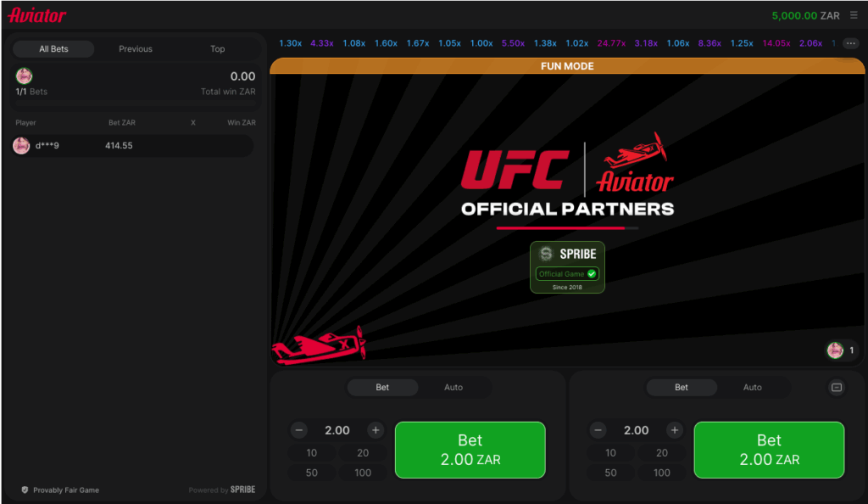Open the 1.02x round result

[576, 43]
